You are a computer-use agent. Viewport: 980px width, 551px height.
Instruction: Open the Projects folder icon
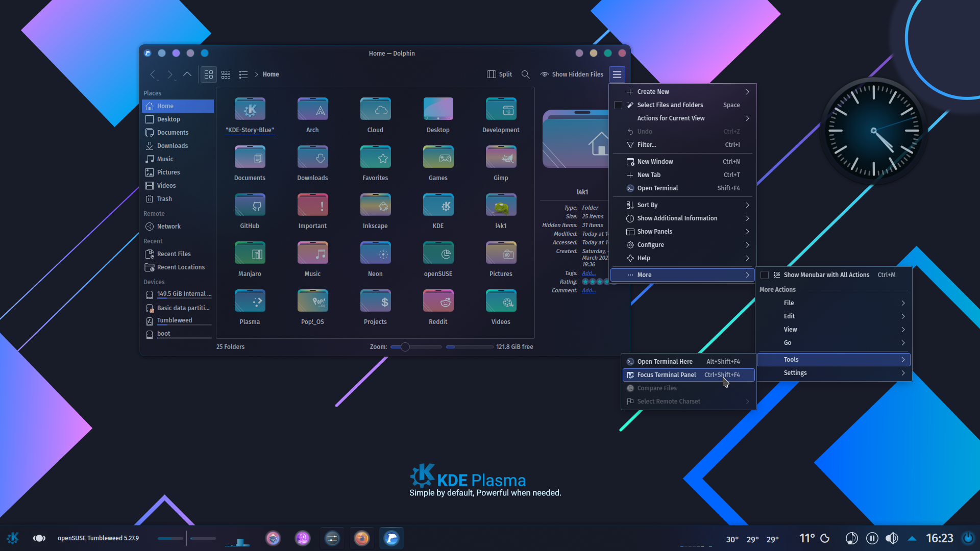(375, 301)
